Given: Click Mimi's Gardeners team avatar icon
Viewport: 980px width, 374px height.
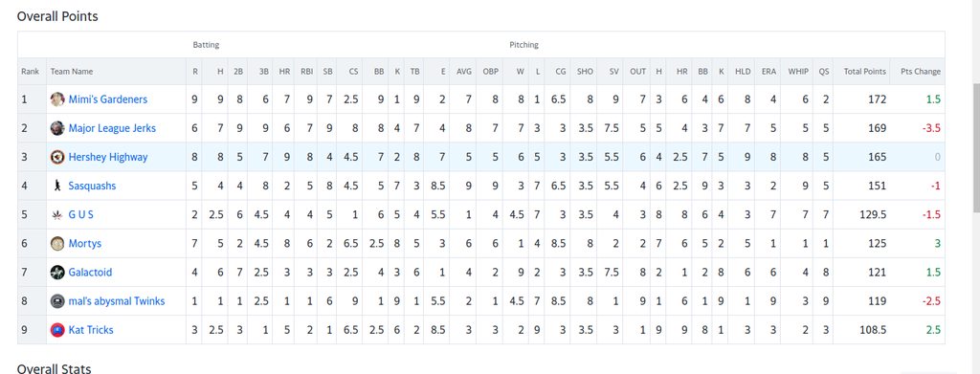Looking at the screenshot, I should [x=57, y=99].
